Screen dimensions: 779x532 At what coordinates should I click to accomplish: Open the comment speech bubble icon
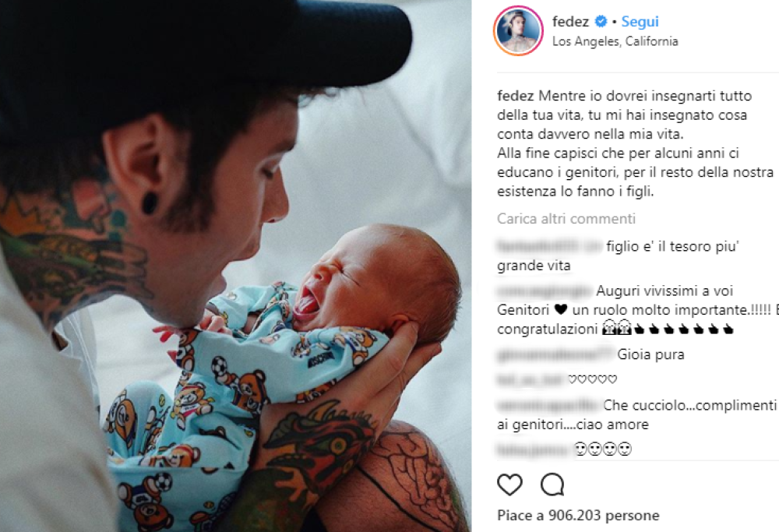tap(552, 484)
